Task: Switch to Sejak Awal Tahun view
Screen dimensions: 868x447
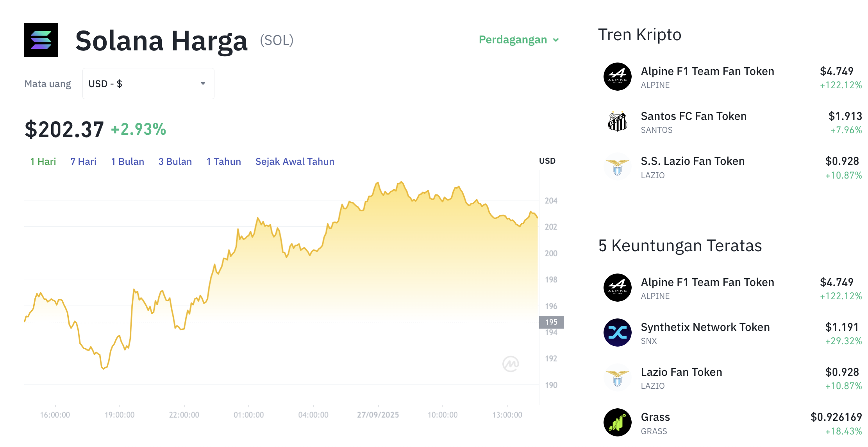Action: (295, 161)
